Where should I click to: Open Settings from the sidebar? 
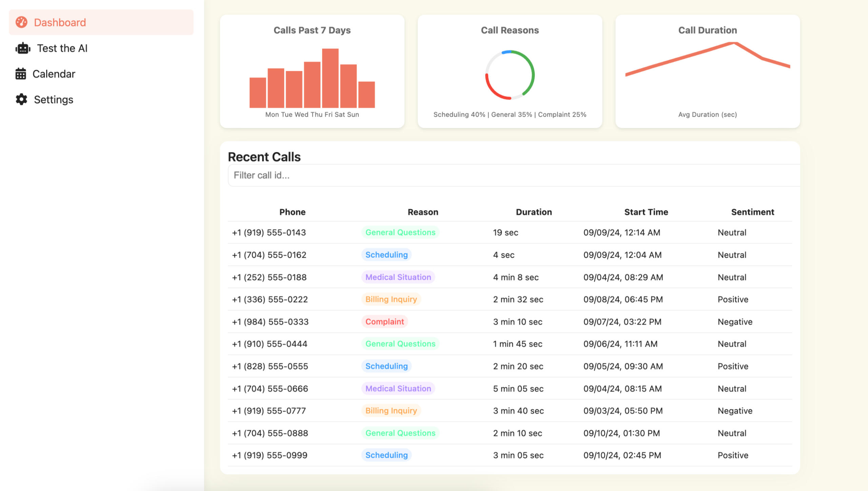tap(53, 99)
